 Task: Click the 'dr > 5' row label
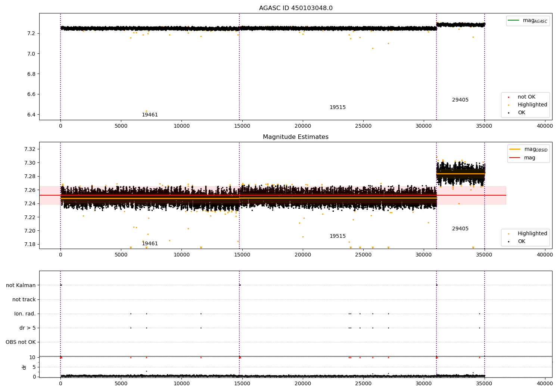[x=28, y=328]
